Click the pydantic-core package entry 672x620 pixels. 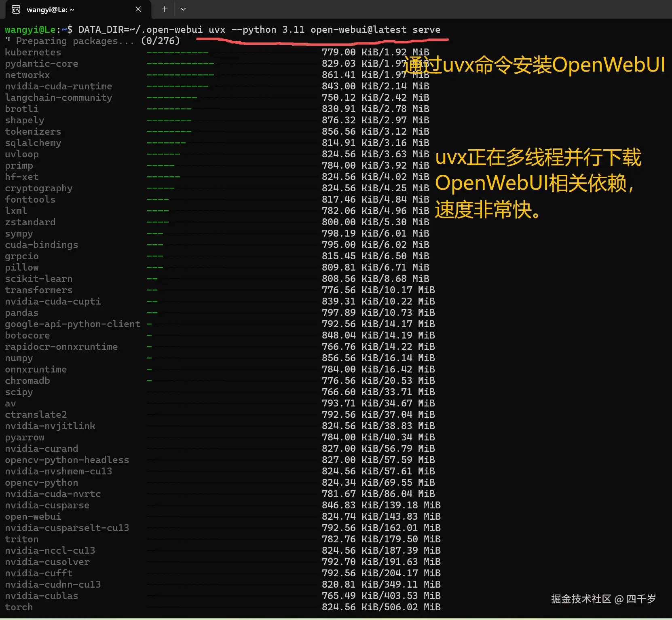point(41,63)
